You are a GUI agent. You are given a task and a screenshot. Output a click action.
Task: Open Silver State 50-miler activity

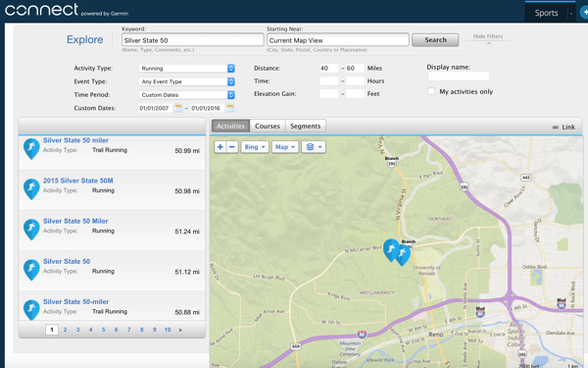click(x=75, y=301)
